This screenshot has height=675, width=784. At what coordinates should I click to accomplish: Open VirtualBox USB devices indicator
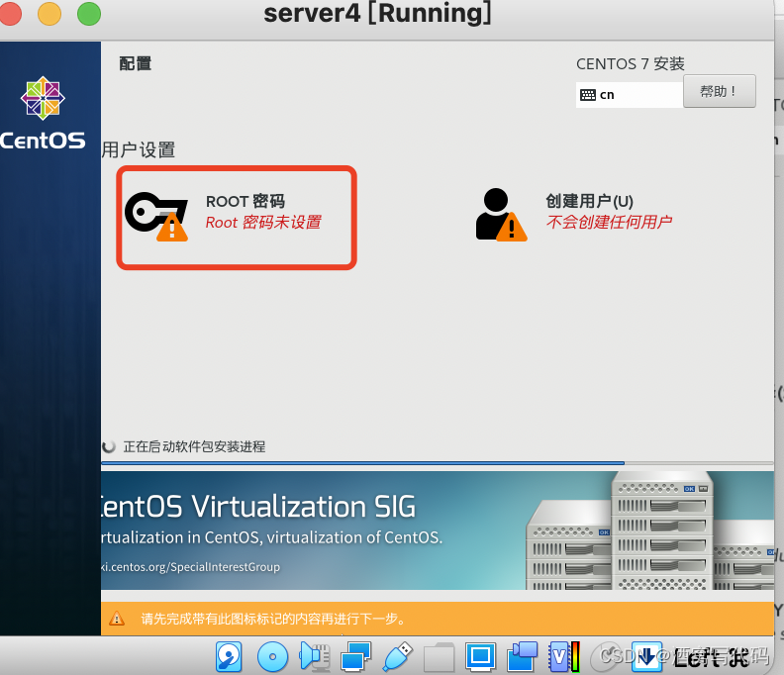[x=398, y=656]
